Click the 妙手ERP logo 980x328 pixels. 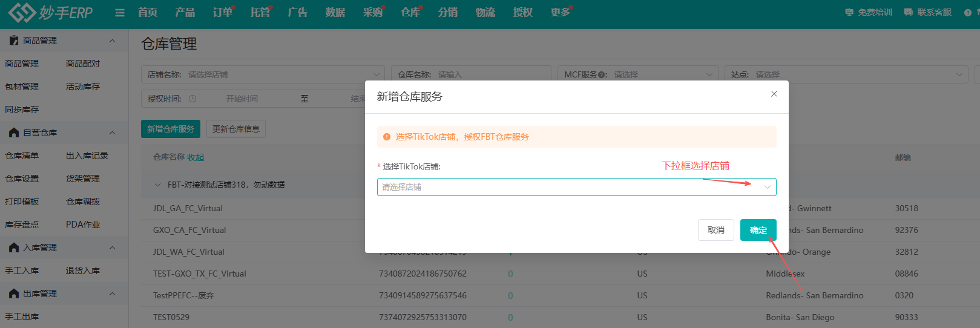[50, 12]
